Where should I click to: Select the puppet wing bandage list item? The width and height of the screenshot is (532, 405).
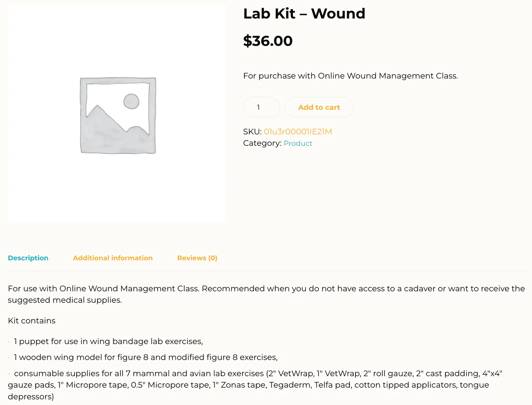(108, 341)
